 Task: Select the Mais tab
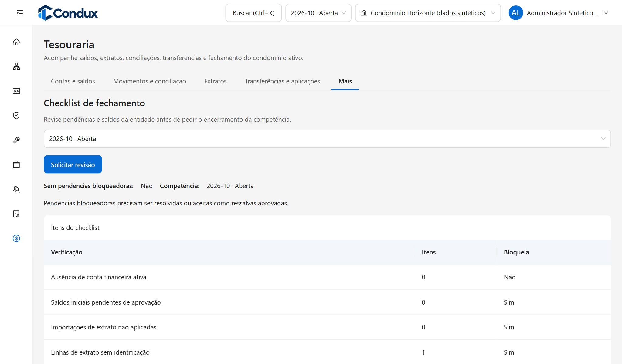[345, 81]
